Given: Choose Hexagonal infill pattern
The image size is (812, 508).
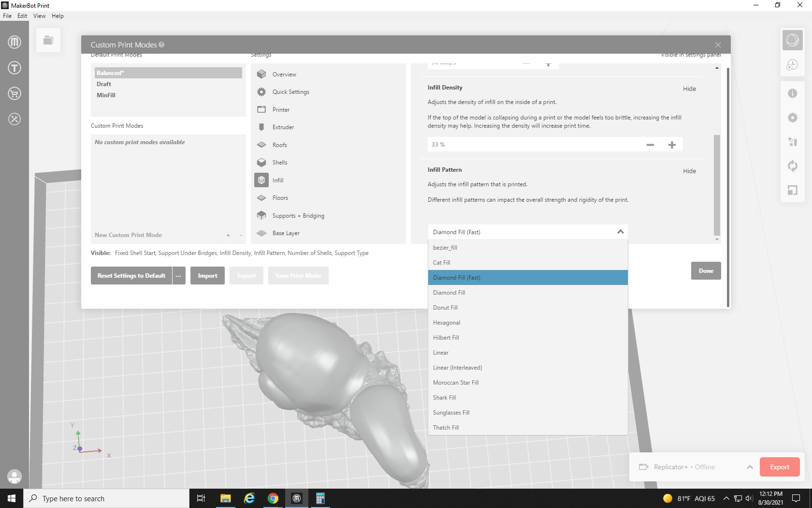Looking at the screenshot, I should point(528,323).
